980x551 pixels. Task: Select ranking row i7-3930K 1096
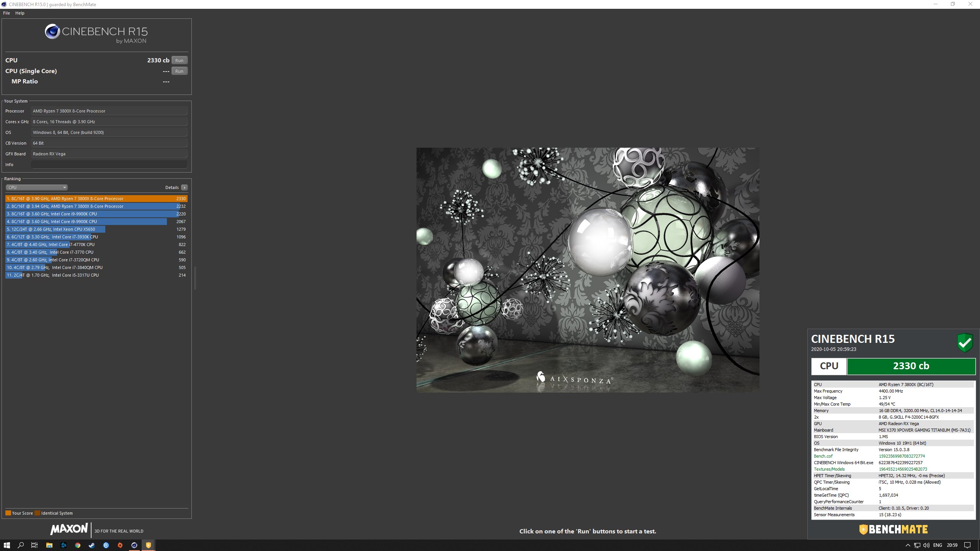[x=96, y=237]
